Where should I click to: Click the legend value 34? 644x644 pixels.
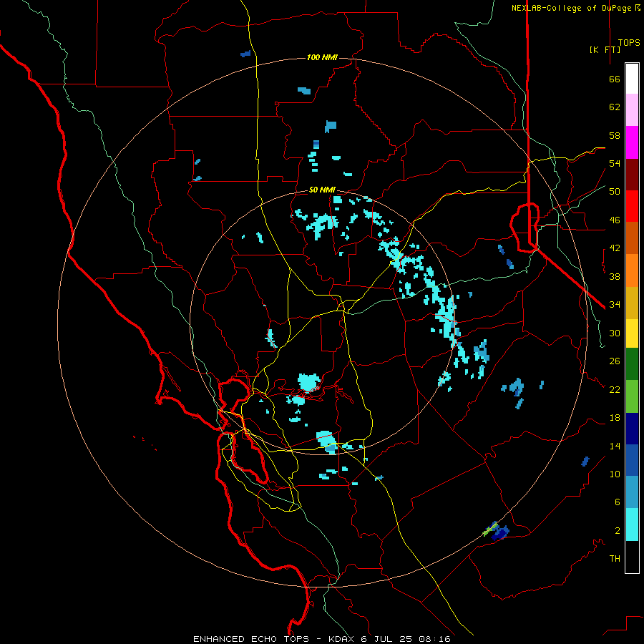[x=615, y=305]
